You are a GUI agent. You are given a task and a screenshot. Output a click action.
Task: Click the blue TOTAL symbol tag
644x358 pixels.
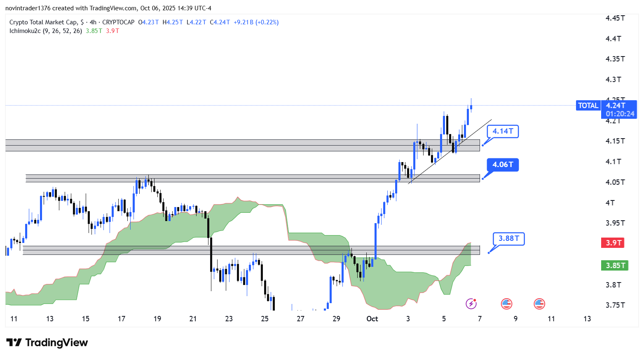click(x=588, y=106)
